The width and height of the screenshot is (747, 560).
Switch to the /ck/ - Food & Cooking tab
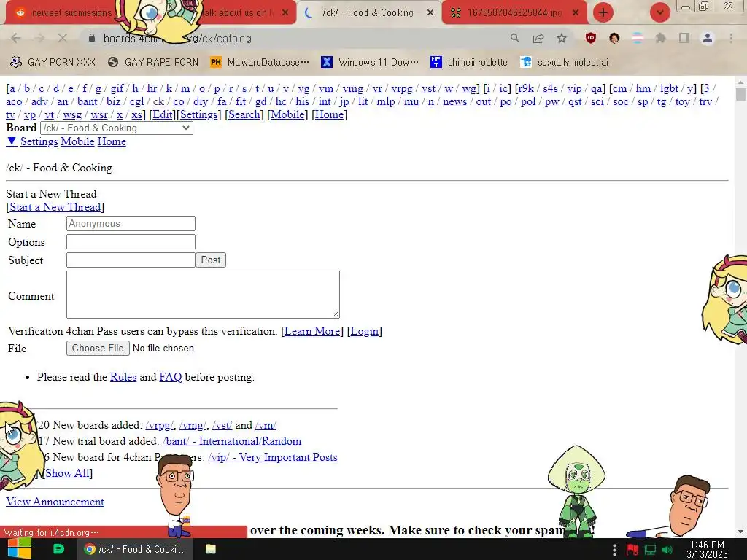point(368,13)
